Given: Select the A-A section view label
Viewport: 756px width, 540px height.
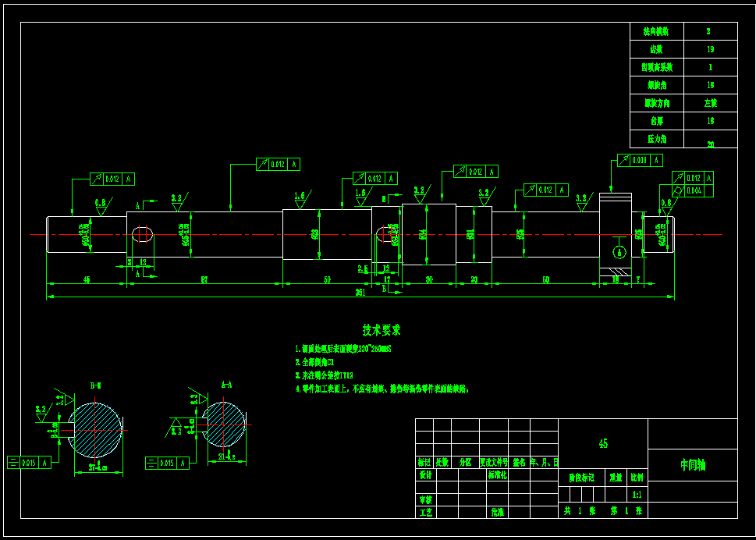Looking at the screenshot, I should click(226, 384).
